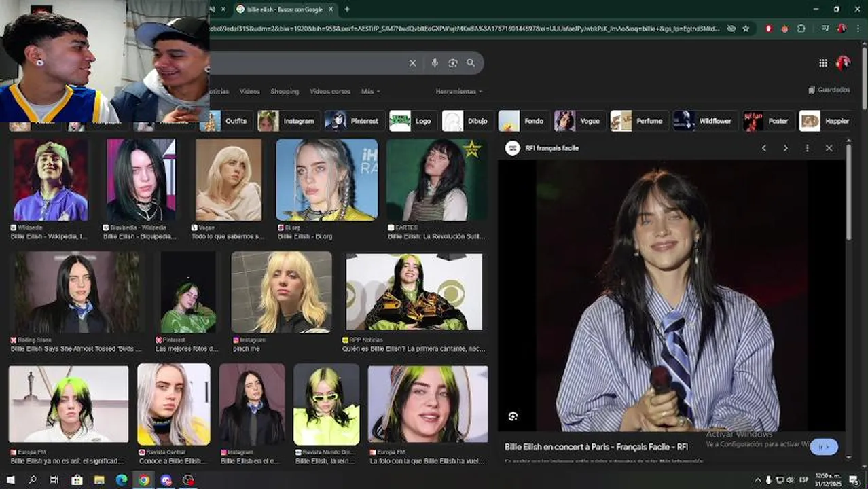Show next image in preview panel

(786, 148)
